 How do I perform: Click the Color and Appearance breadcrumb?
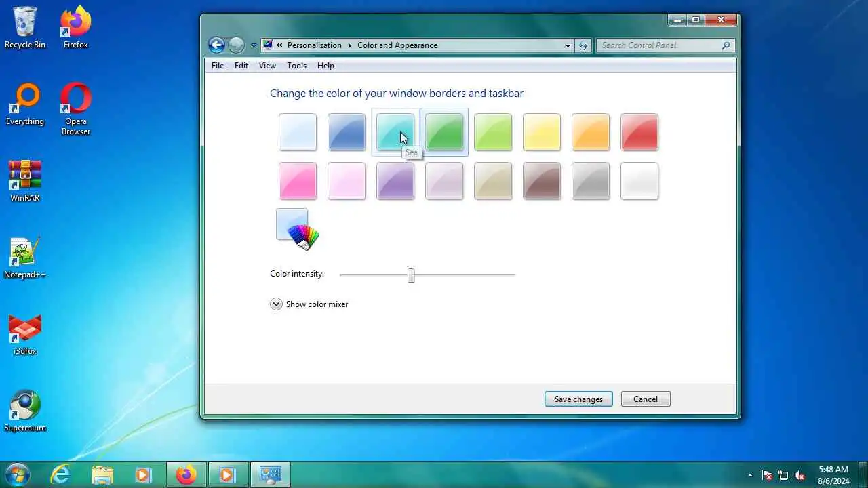tap(397, 45)
